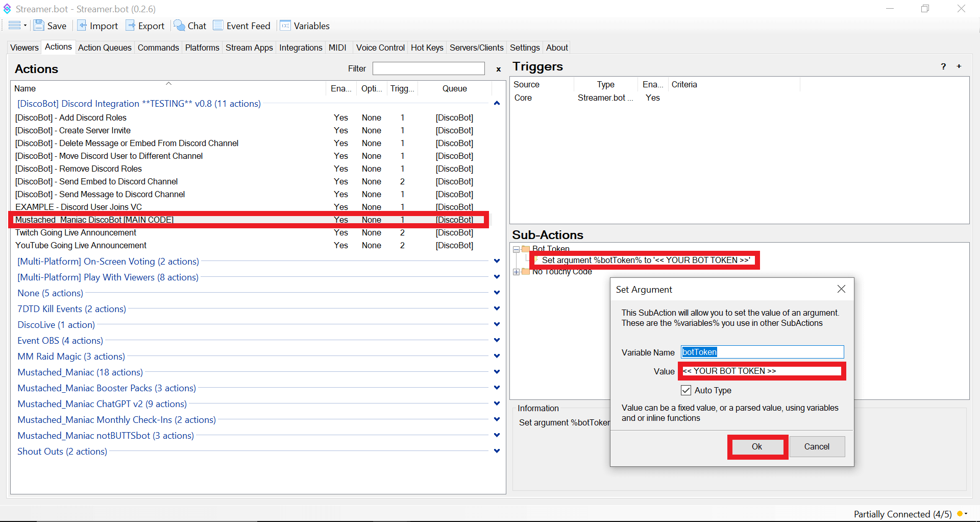Select the Twitch Going Live Announcement action
The height and width of the screenshot is (522, 980).
tap(76, 232)
